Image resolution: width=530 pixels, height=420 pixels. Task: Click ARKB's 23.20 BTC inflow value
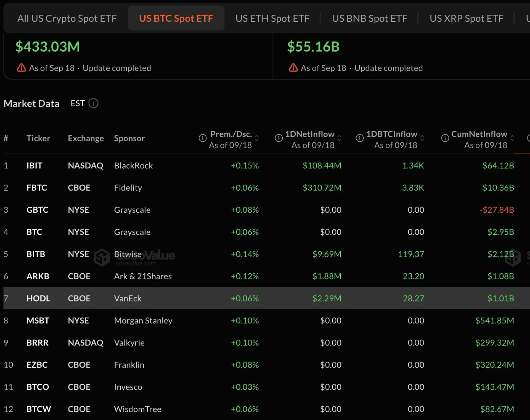413,276
